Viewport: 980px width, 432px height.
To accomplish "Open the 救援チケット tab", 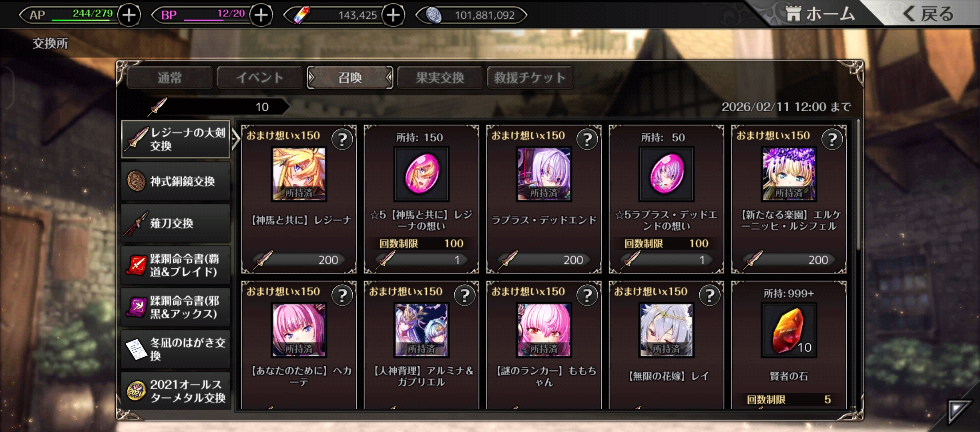I will pos(530,77).
